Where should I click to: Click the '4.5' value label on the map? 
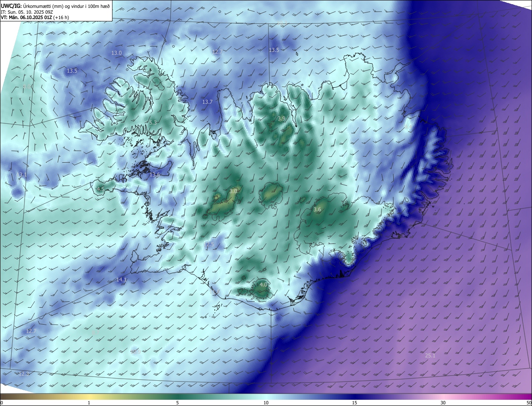tap(100, 189)
